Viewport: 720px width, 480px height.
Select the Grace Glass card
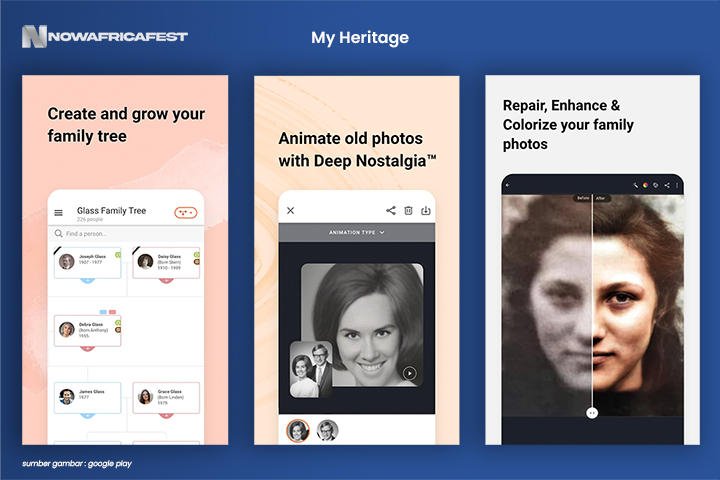point(166,397)
